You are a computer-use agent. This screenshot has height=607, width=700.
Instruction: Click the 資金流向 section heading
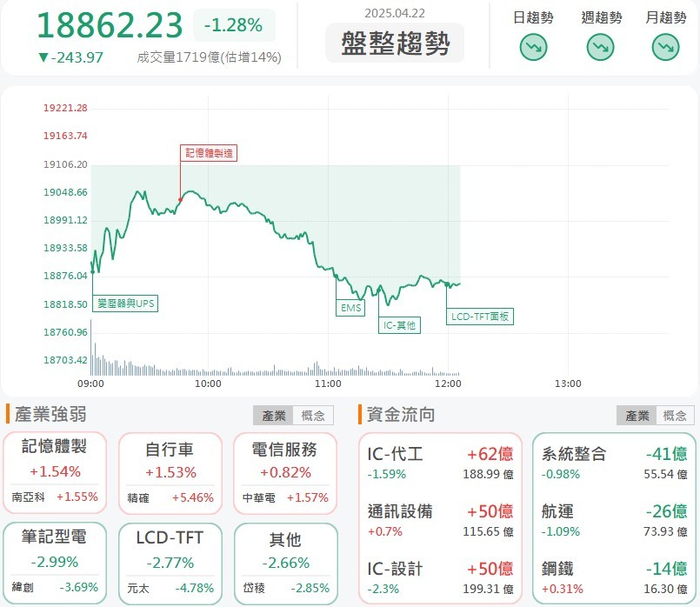(x=401, y=414)
